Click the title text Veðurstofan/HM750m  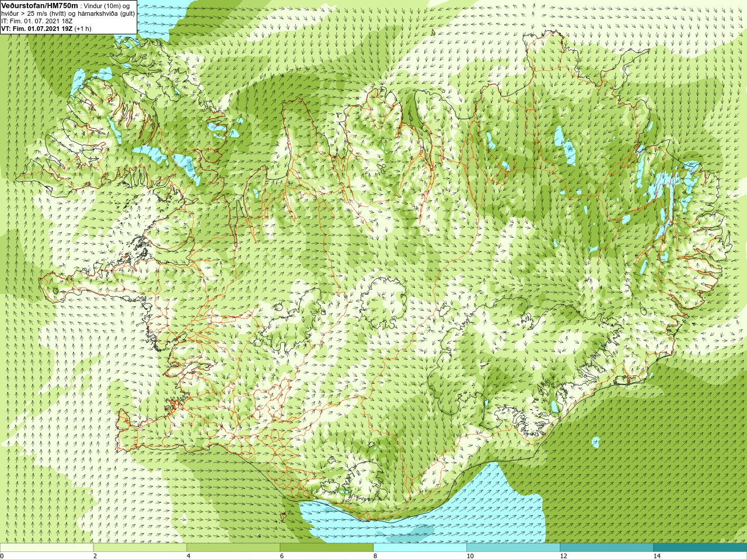[40, 5]
